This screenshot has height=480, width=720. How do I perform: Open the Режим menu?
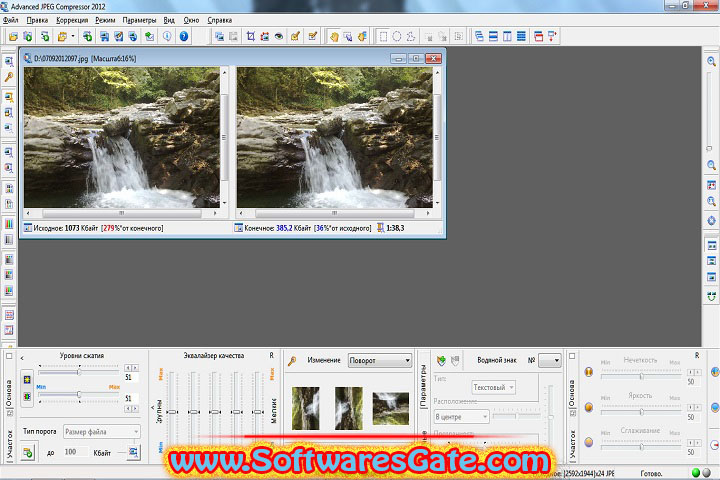point(105,20)
